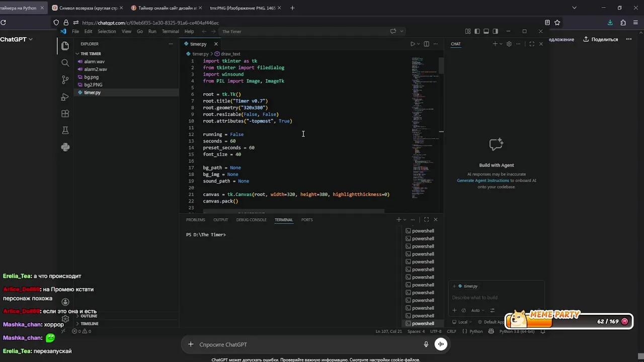Select timer.py in file explorer
The image size is (644, 362).
93,93
